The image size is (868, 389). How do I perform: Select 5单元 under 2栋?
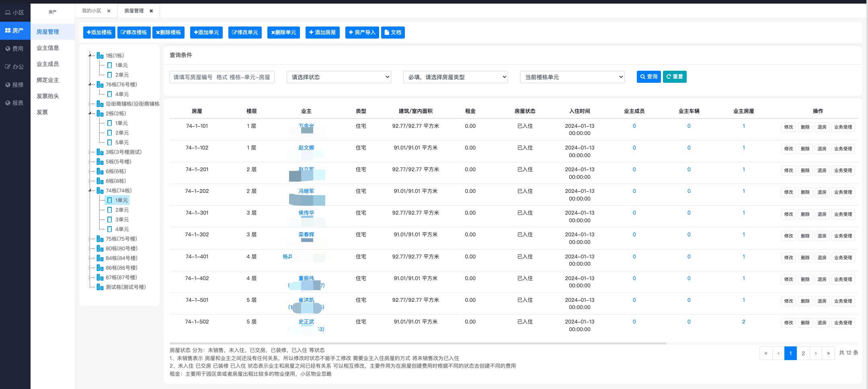pos(122,142)
